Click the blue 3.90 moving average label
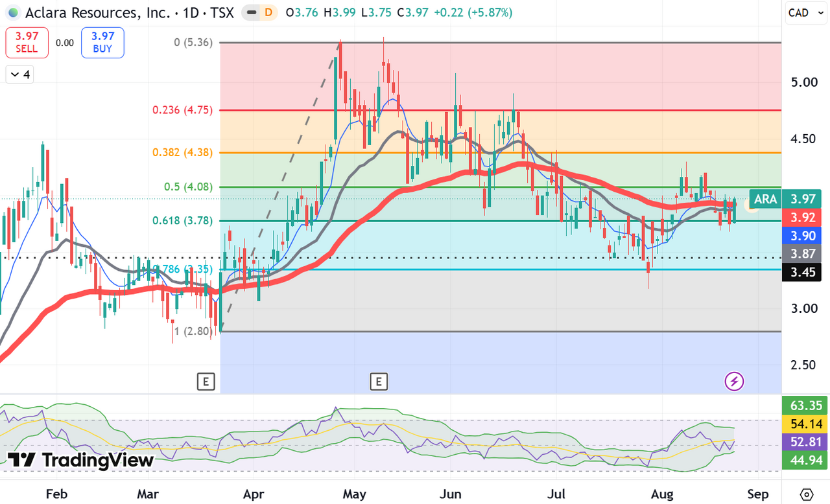Viewport: 830px width, 504px height. click(801, 235)
